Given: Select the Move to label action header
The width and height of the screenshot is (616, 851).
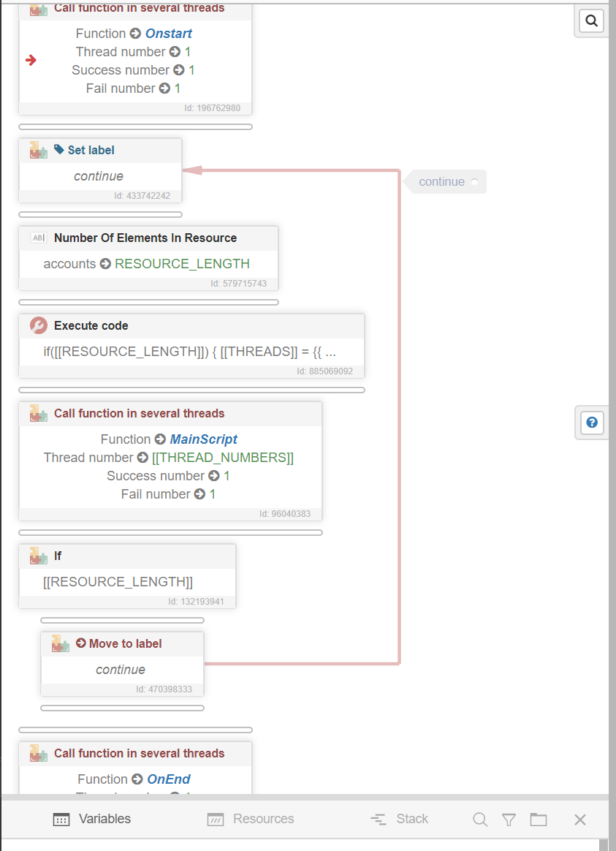Looking at the screenshot, I should click(x=125, y=644).
